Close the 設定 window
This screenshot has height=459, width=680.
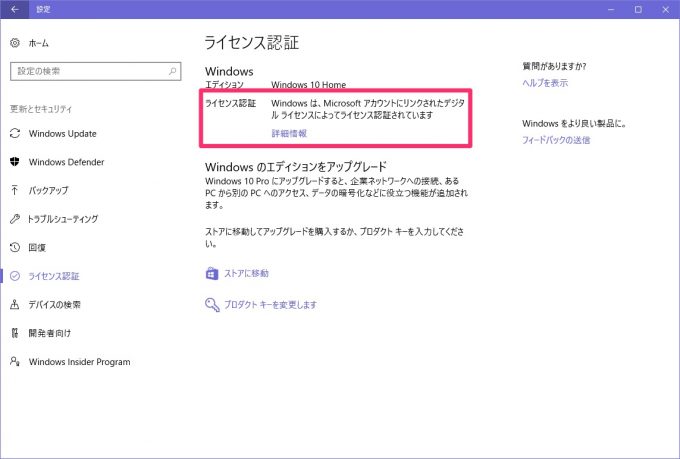pos(666,9)
